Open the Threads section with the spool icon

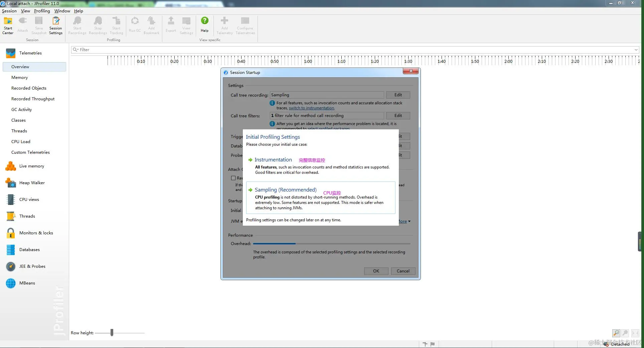click(x=27, y=216)
